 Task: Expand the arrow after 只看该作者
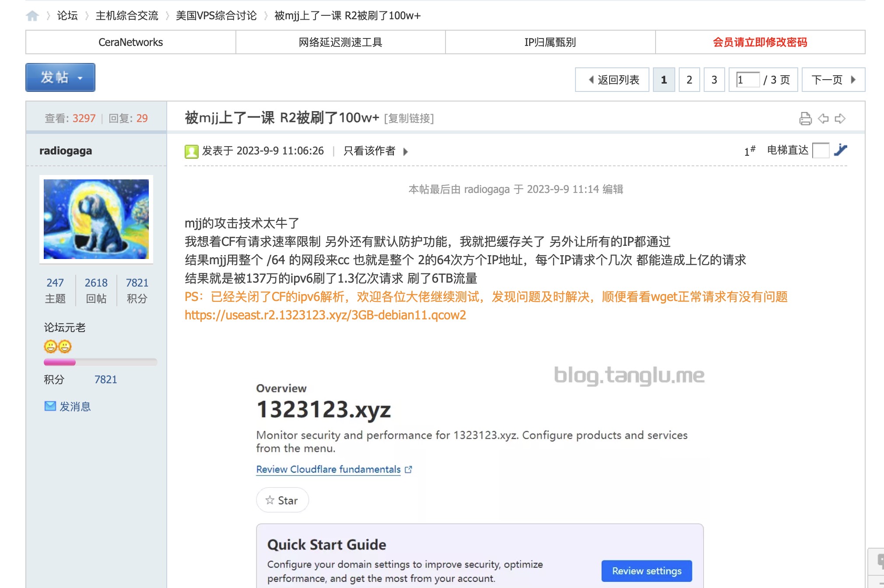(x=406, y=152)
